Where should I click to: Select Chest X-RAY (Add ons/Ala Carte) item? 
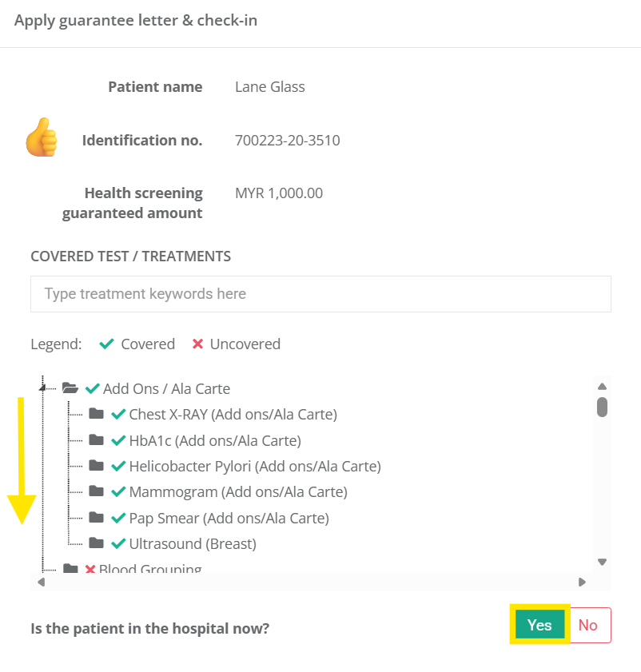233,414
